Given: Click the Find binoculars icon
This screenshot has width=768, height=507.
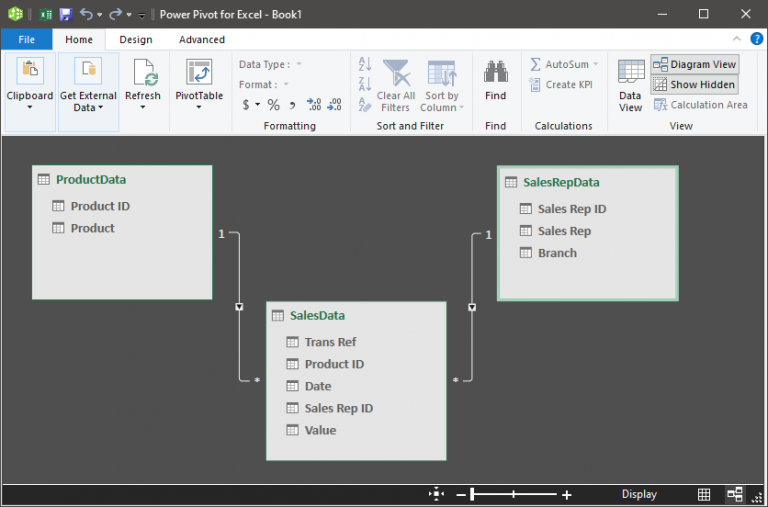Looking at the screenshot, I should coord(496,72).
